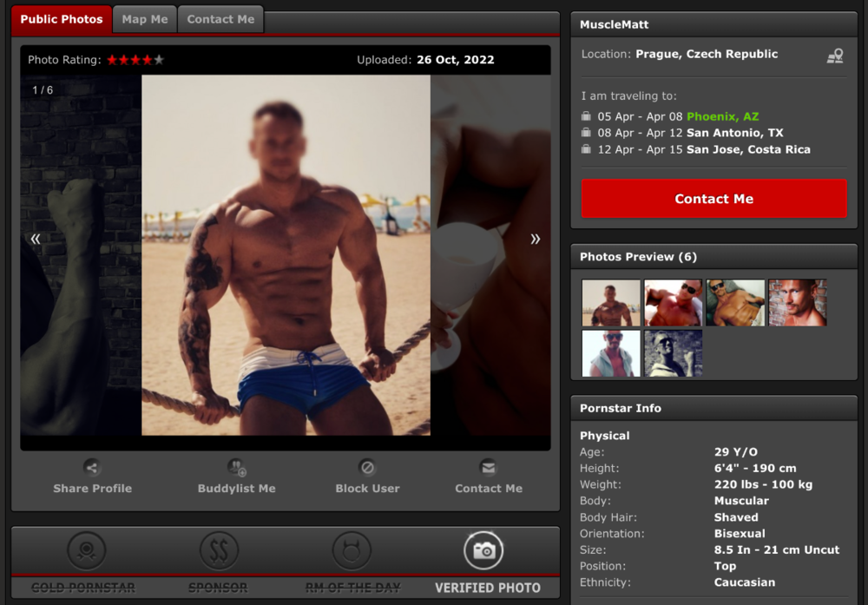The image size is (868, 605).
Task: Open the fourth thumbnail in Photos Preview
Action: [798, 303]
